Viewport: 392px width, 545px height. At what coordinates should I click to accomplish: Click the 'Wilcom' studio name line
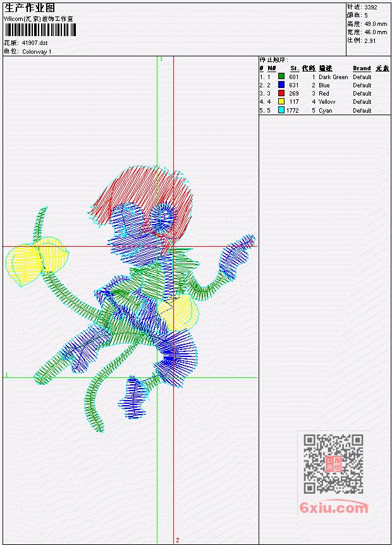point(39,19)
